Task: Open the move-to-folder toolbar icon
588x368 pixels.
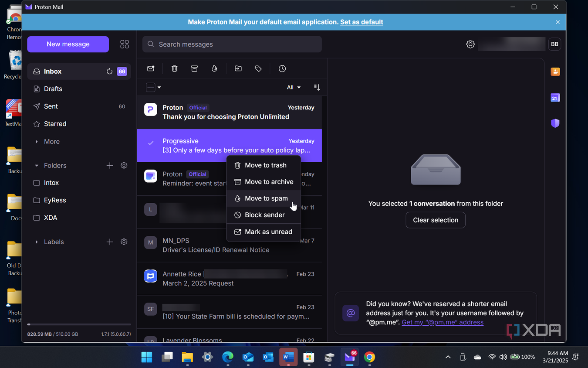Action: (x=238, y=68)
